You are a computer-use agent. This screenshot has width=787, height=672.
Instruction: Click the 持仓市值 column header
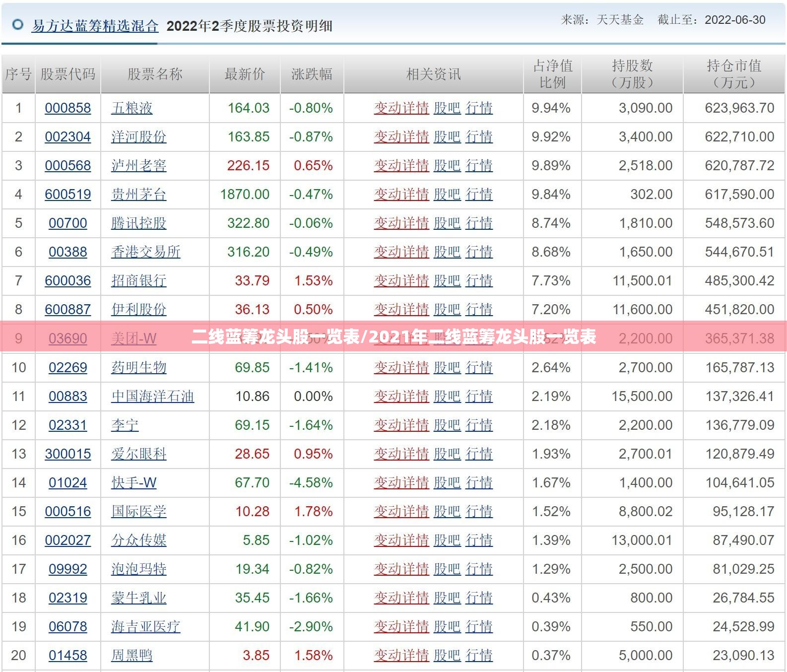tap(734, 74)
